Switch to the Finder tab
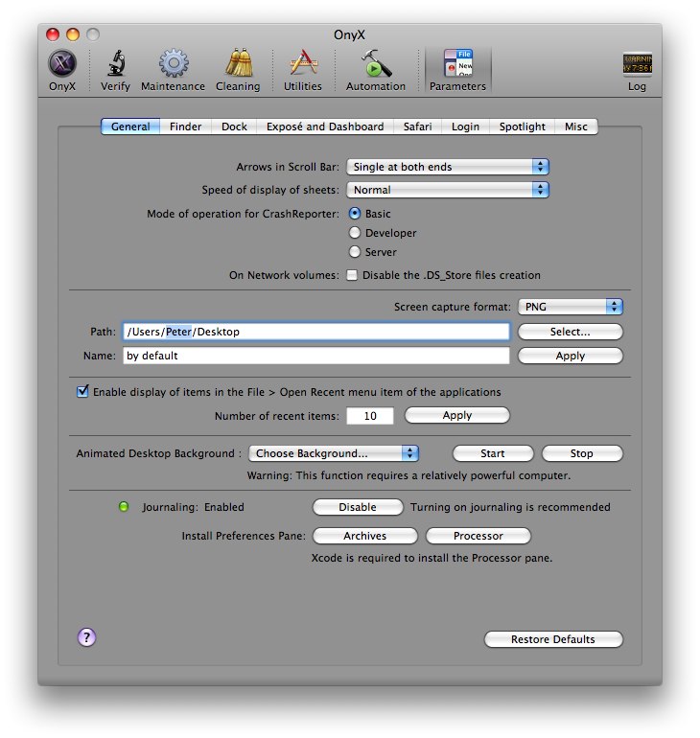The image size is (700, 738). [x=185, y=127]
